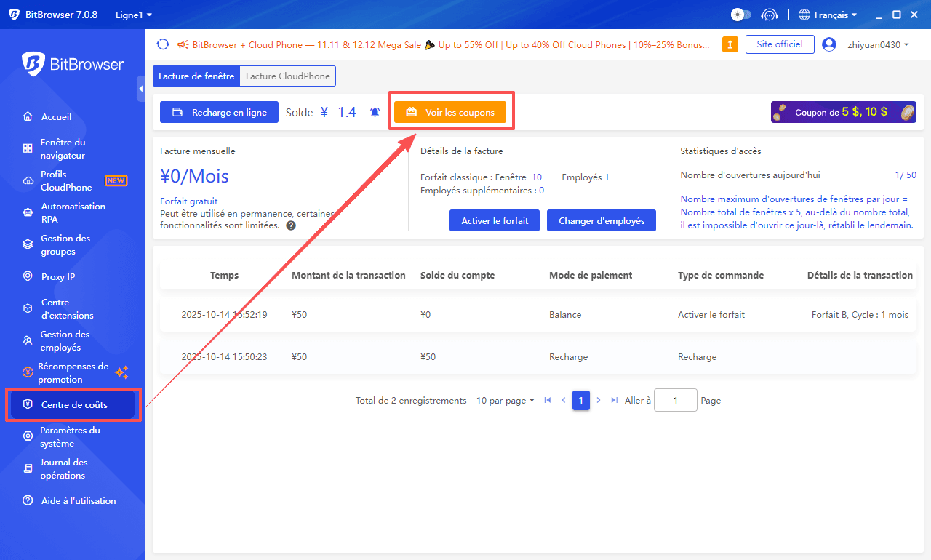Screen dimensions: 931x560
Task: Click inside the Aller à page input field
Action: 675,400
